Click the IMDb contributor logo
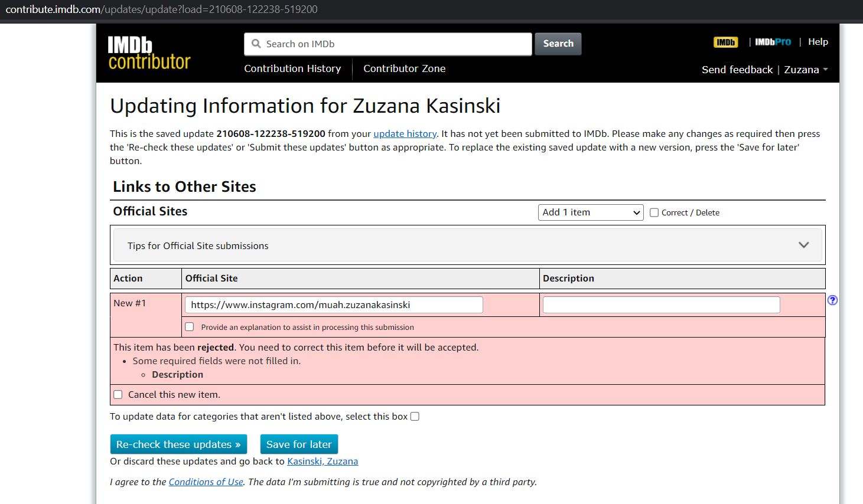 (149, 53)
